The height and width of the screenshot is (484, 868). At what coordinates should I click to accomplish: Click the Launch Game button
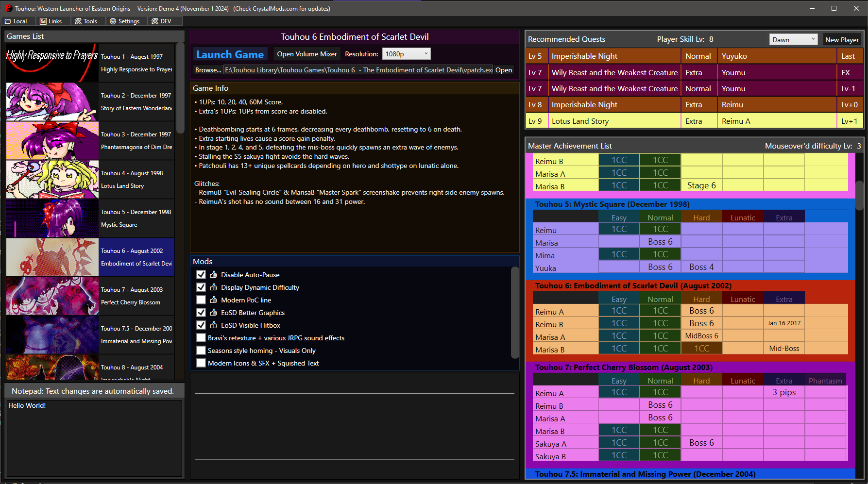(x=230, y=54)
